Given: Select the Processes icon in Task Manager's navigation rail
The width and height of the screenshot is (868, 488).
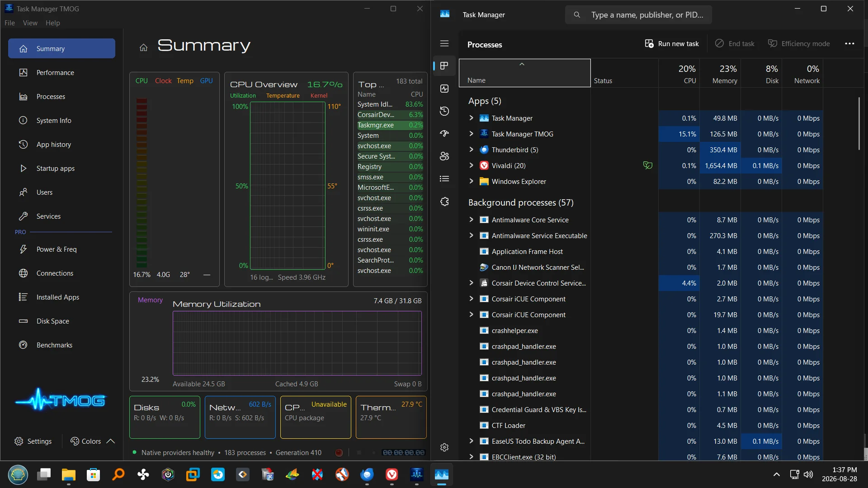Looking at the screenshot, I should click(x=444, y=66).
